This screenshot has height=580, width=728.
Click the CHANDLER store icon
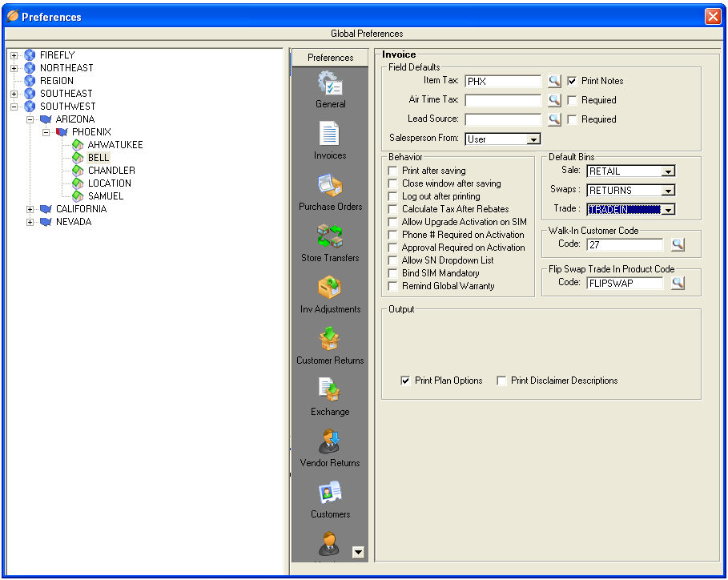78,171
